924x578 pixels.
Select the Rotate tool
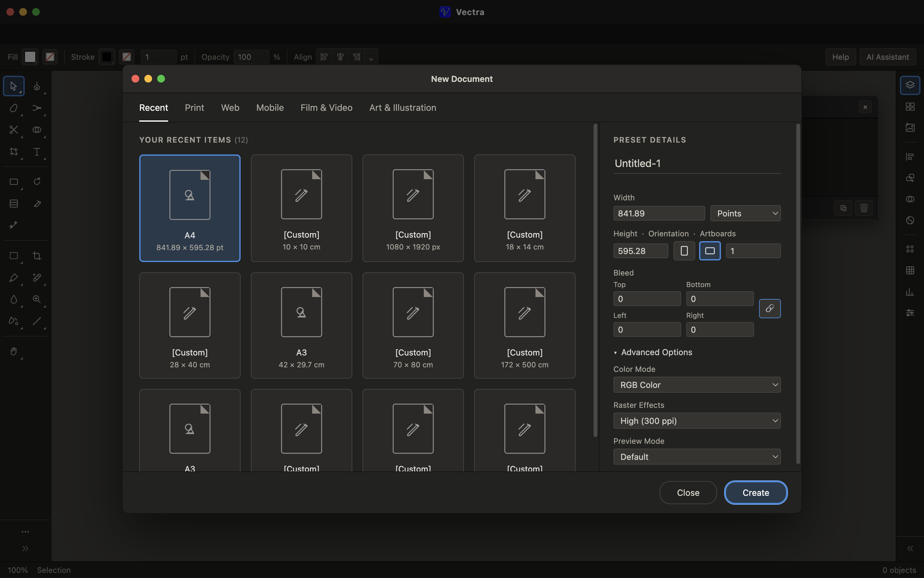(x=37, y=181)
